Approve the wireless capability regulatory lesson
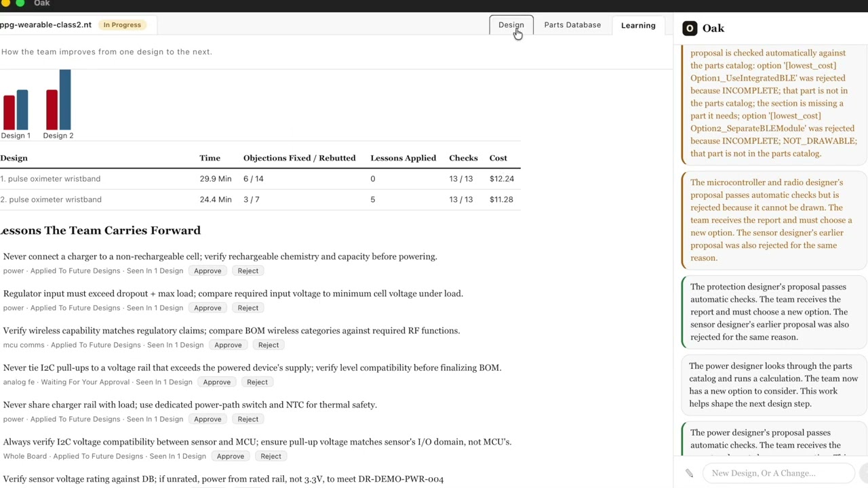Screen dimensions: 868x488 click(228, 345)
